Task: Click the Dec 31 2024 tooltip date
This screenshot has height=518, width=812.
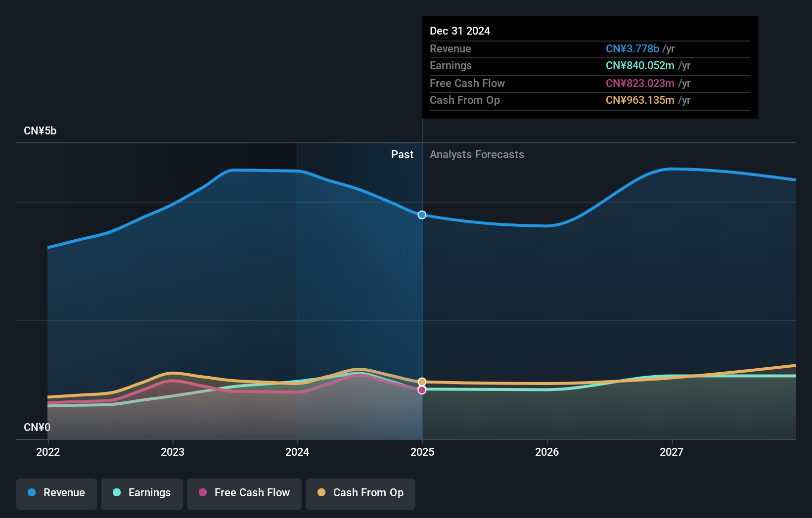Action: coord(460,31)
